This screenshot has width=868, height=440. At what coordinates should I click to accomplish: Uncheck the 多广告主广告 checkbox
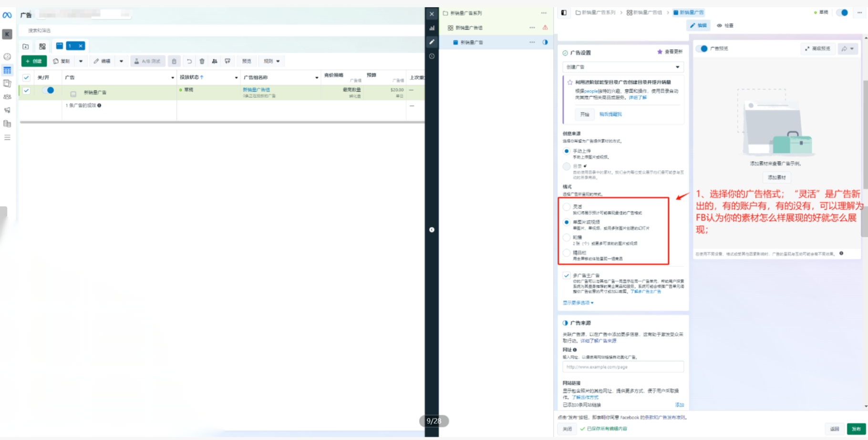click(567, 276)
